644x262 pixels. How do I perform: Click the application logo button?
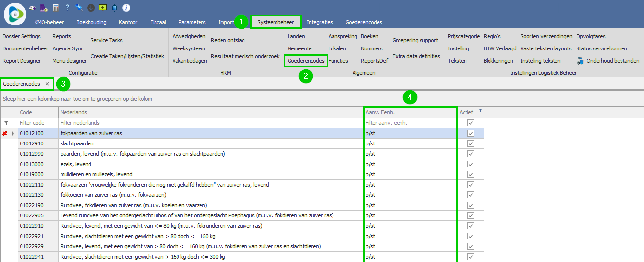[15, 14]
